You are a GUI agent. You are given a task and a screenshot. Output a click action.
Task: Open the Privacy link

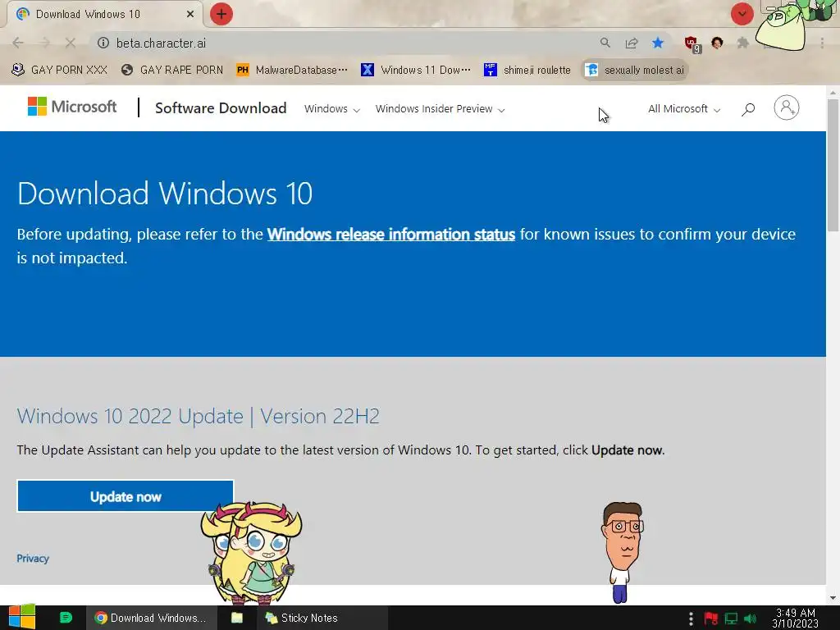[33, 558]
